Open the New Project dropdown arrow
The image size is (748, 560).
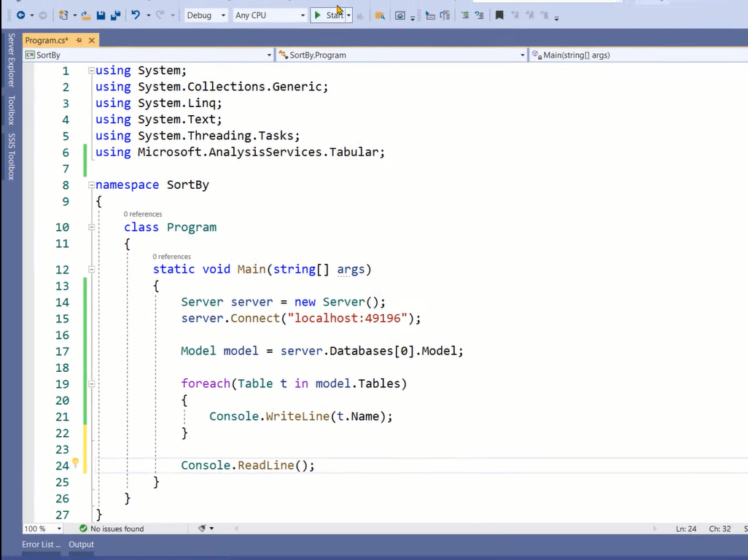(75, 15)
